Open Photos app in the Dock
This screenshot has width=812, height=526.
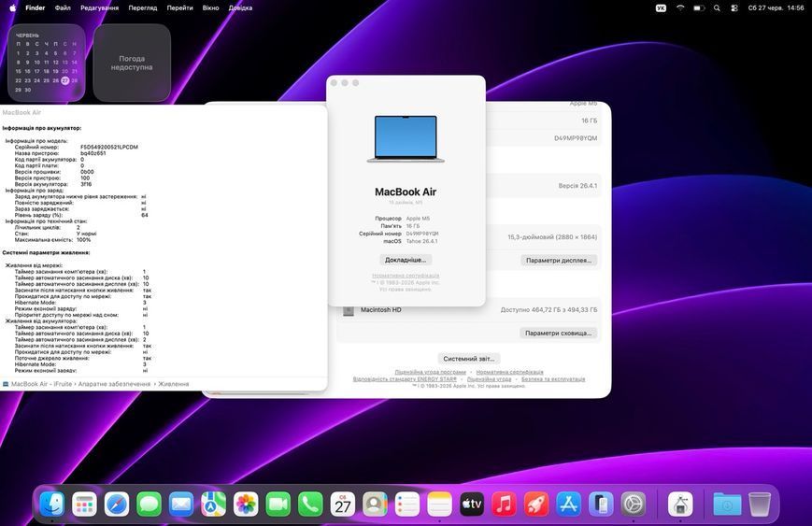(246, 504)
